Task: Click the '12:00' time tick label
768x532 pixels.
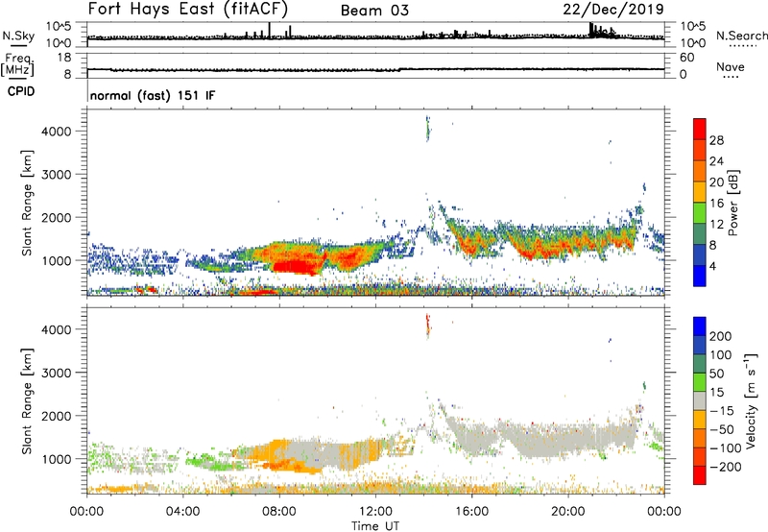Action: click(x=375, y=512)
